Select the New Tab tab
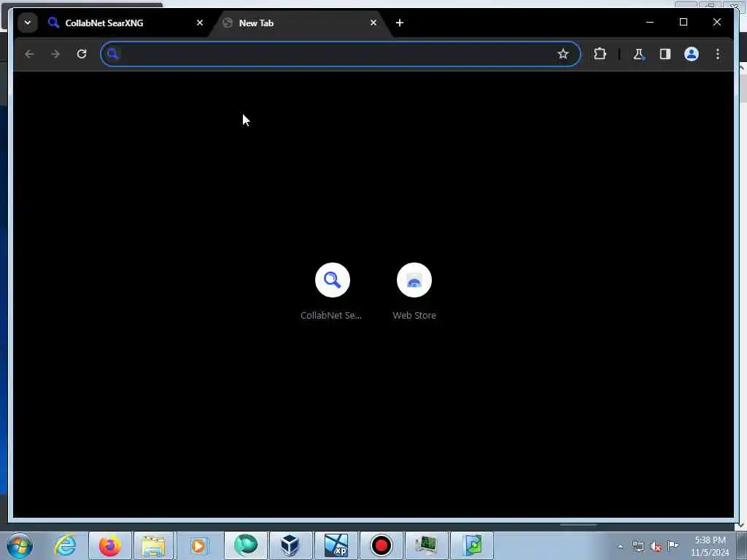Image resolution: width=747 pixels, height=560 pixels. pos(300,23)
